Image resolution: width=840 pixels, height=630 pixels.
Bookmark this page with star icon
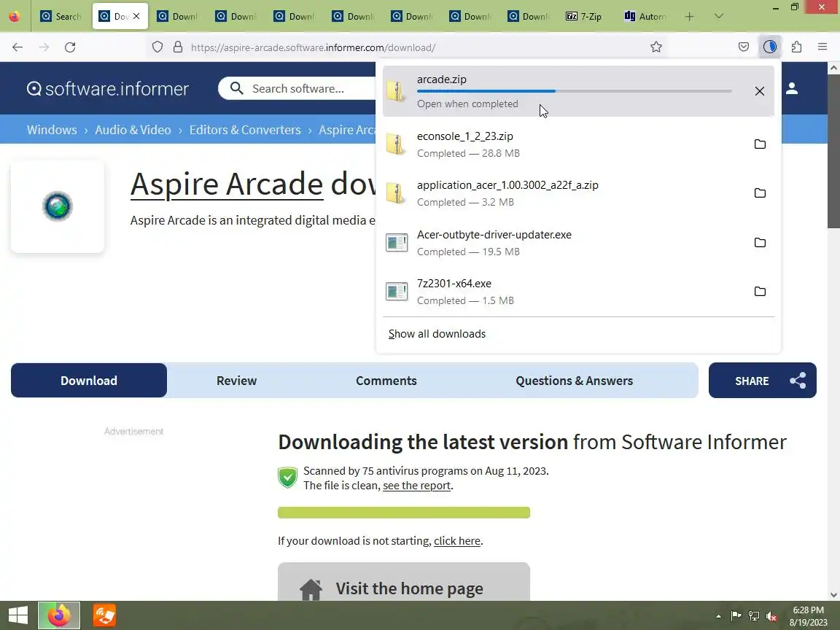point(656,47)
